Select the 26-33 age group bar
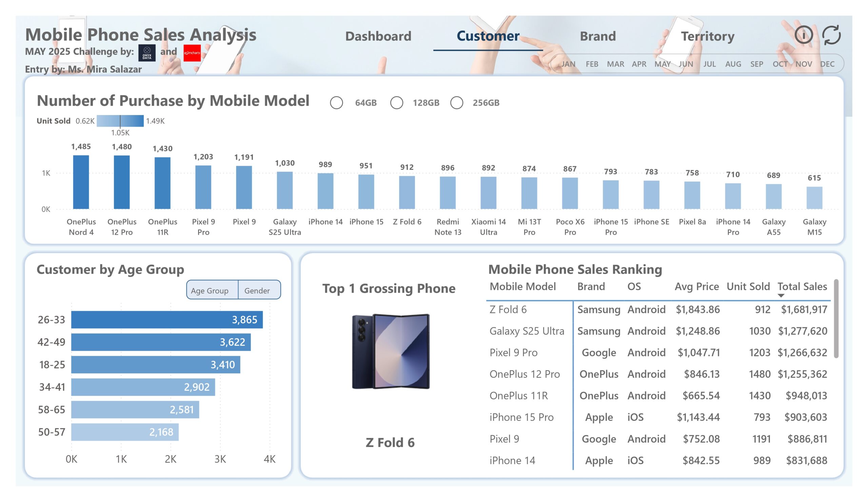Viewport: 868px width, 502px height. coord(167,320)
